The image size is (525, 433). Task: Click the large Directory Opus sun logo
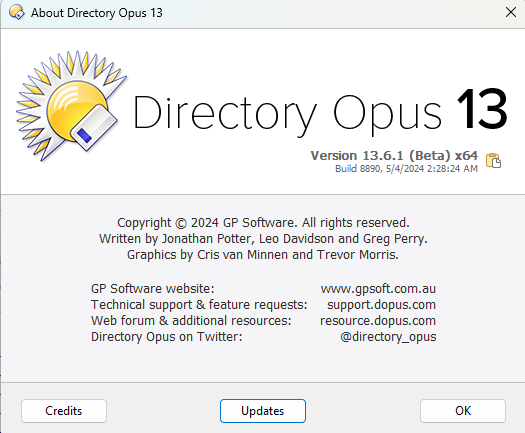pos(71,106)
